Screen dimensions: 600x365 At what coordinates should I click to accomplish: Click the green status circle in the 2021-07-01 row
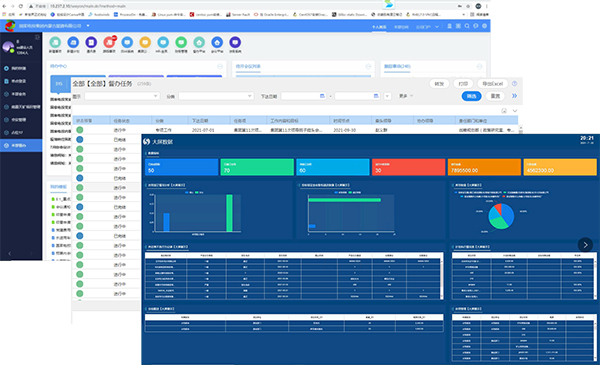coord(80,130)
